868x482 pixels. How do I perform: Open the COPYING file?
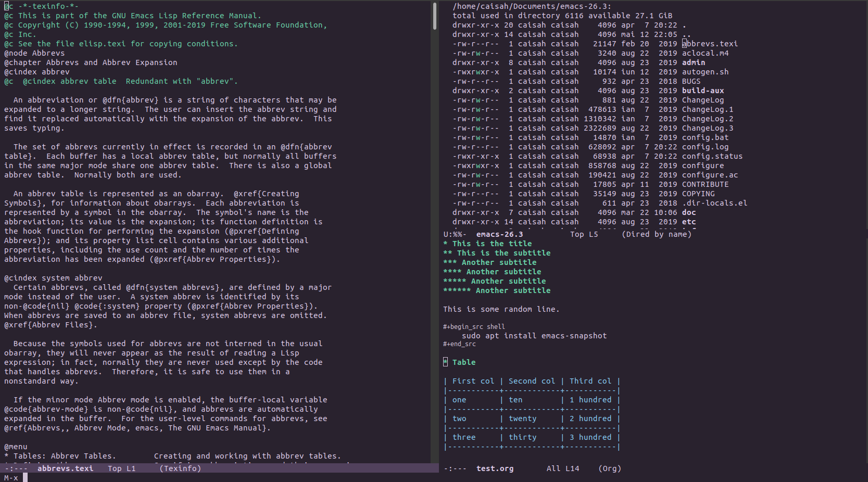pos(698,194)
